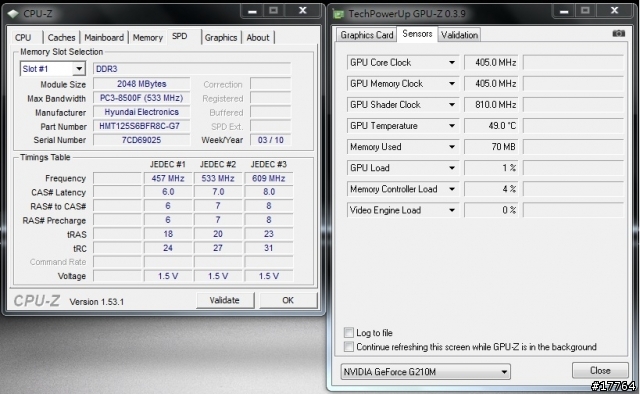Image resolution: width=640 pixels, height=394 pixels.
Task: Expand the Memory Controller Load dropdown
Action: (452, 189)
